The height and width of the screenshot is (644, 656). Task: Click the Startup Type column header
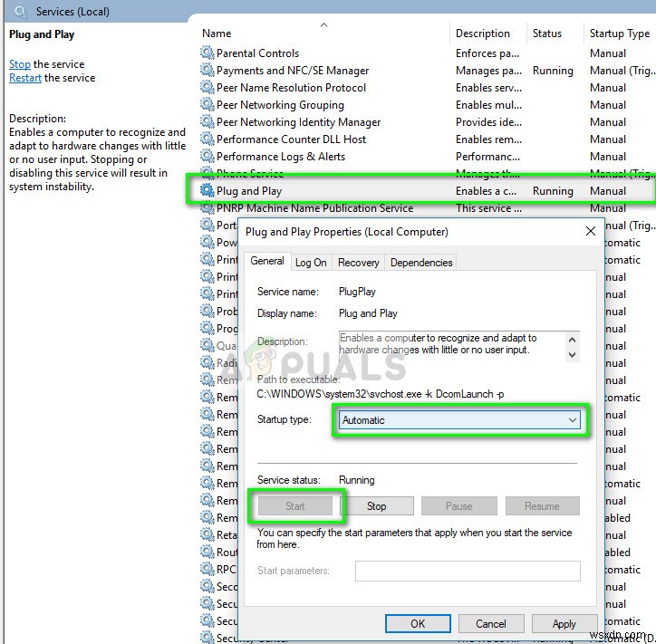coord(620,34)
